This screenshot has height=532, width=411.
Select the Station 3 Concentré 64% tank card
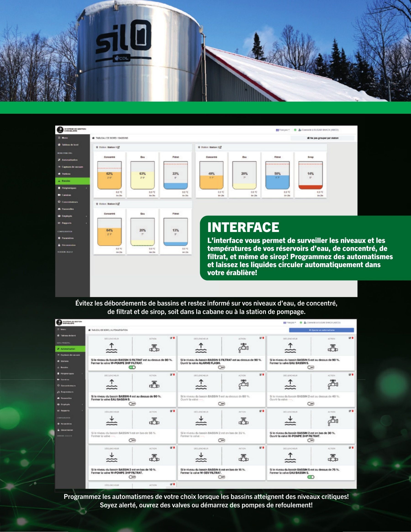(109, 232)
